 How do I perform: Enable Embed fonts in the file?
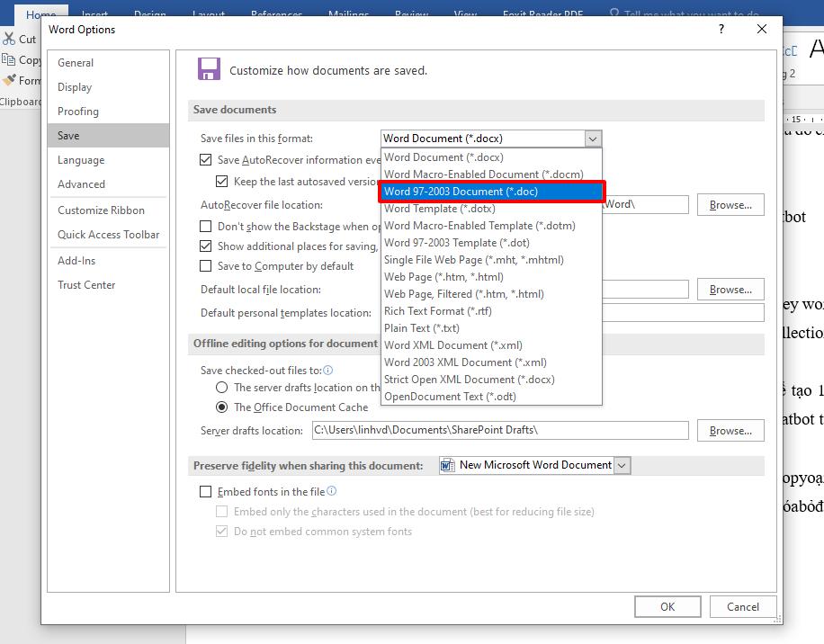205,492
